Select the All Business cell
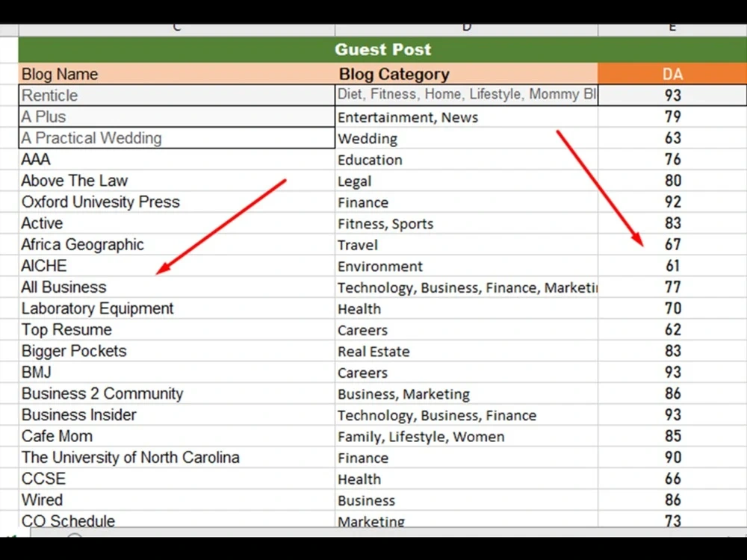The height and width of the screenshot is (560, 747). click(177, 287)
